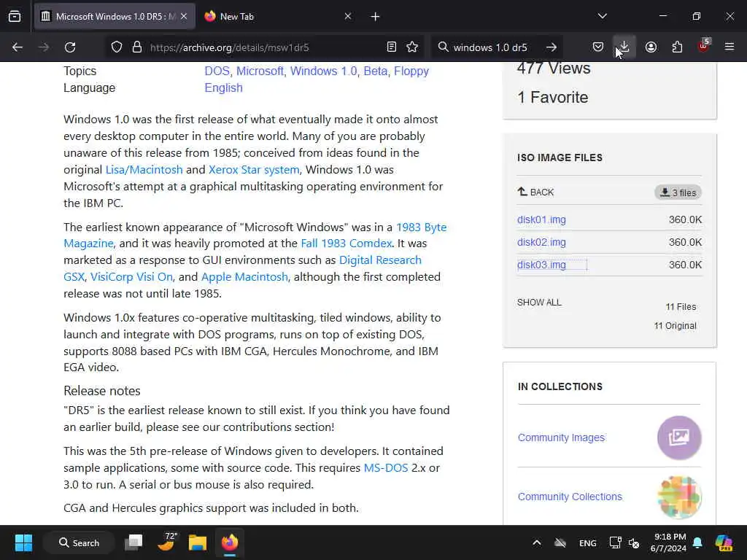Screen dimensions: 747x560
Task: Open tracking protection shield icon
Action: pos(117,47)
